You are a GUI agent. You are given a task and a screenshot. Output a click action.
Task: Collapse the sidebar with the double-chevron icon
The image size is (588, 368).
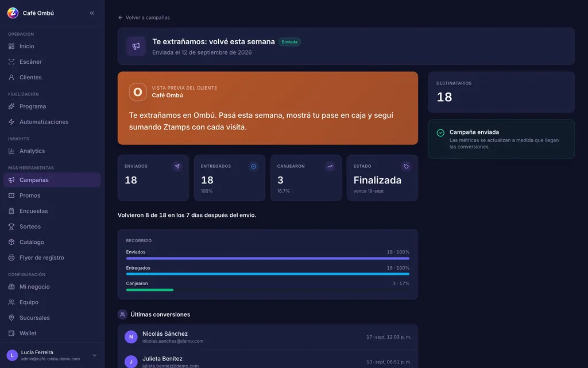point(92,13)
